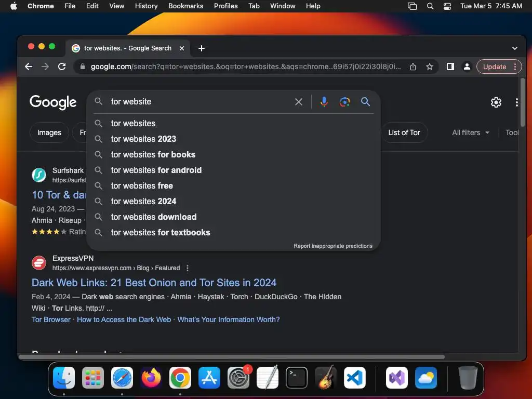Click the Google search input field
Image resolution: width=532 pixels, height=399 pixels.
(x=200, y=102)
